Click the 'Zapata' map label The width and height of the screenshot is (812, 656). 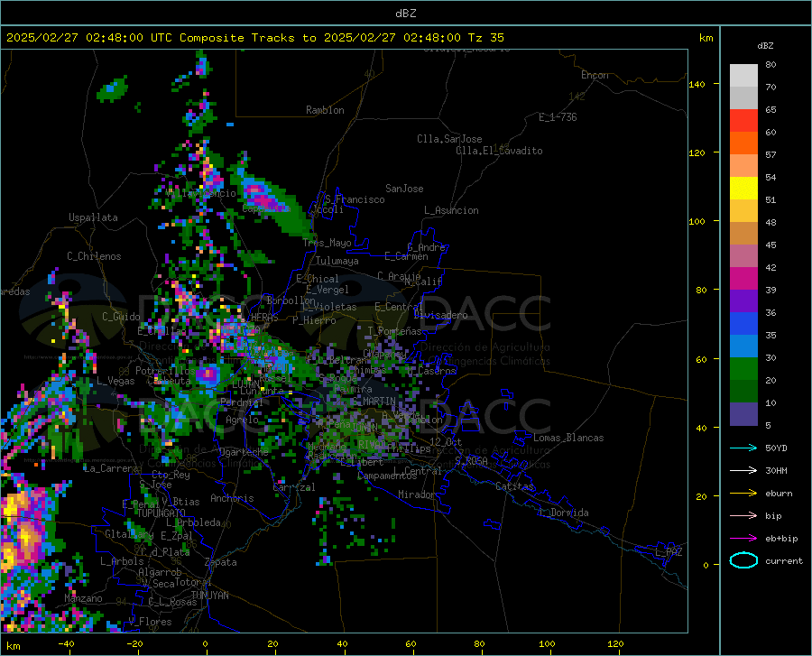(221, 562)
